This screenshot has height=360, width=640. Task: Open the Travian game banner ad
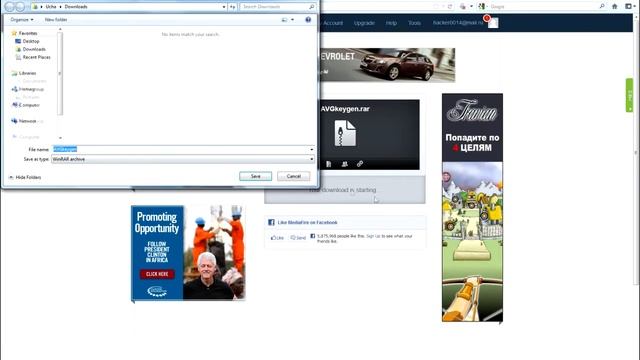pos(472,207)
